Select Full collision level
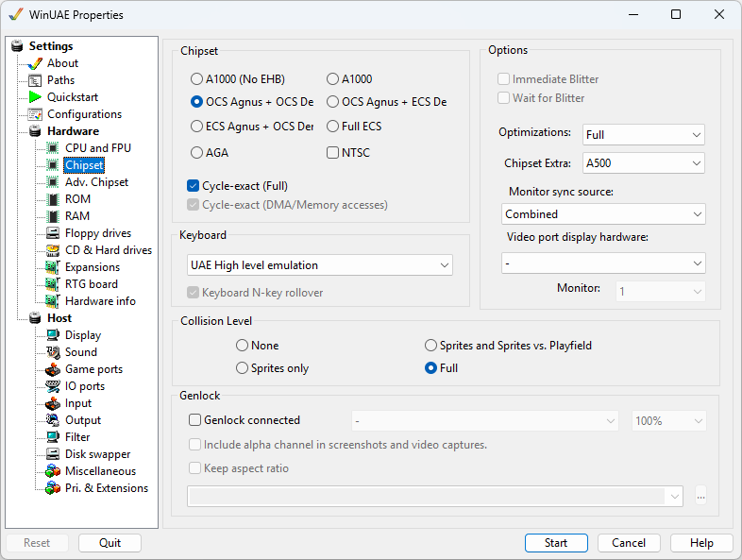Viewport: 742px width, 560px height. point(441,368)
